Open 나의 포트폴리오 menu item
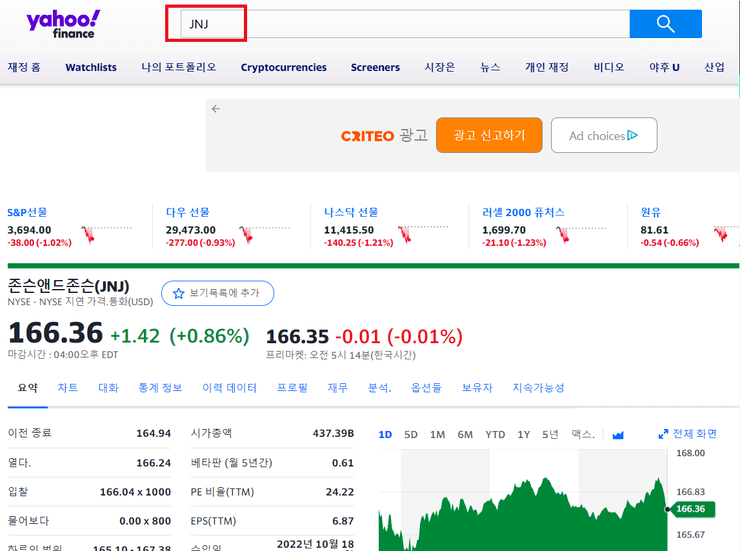The height and width of the screenshot is (551, 740). point(179,67)
